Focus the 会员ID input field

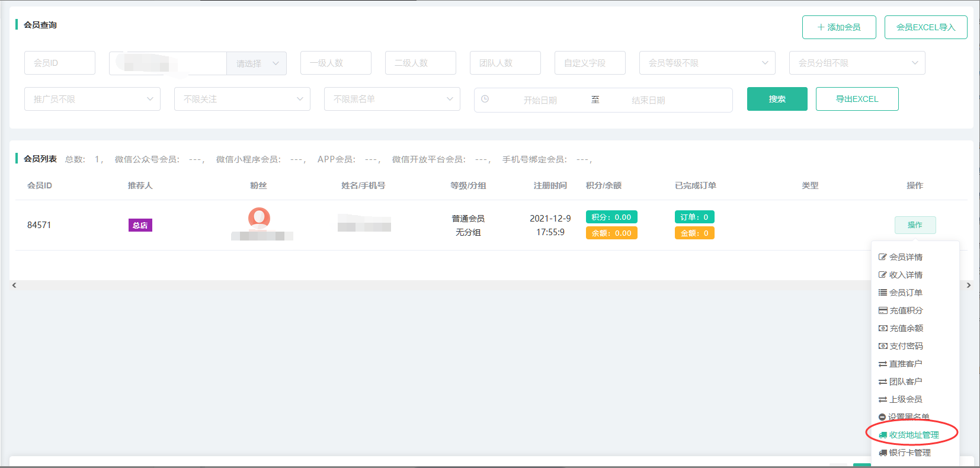[x=60, y=63]
